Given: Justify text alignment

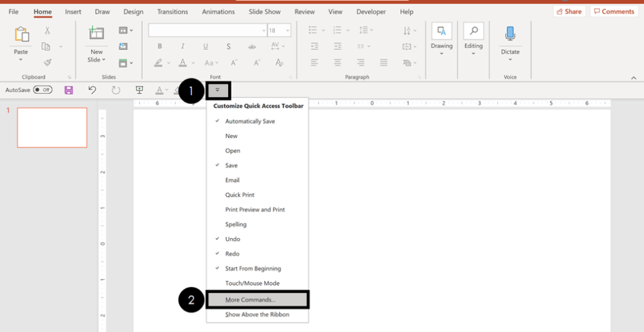Looking at the screenshot, I should pos(384,62).
